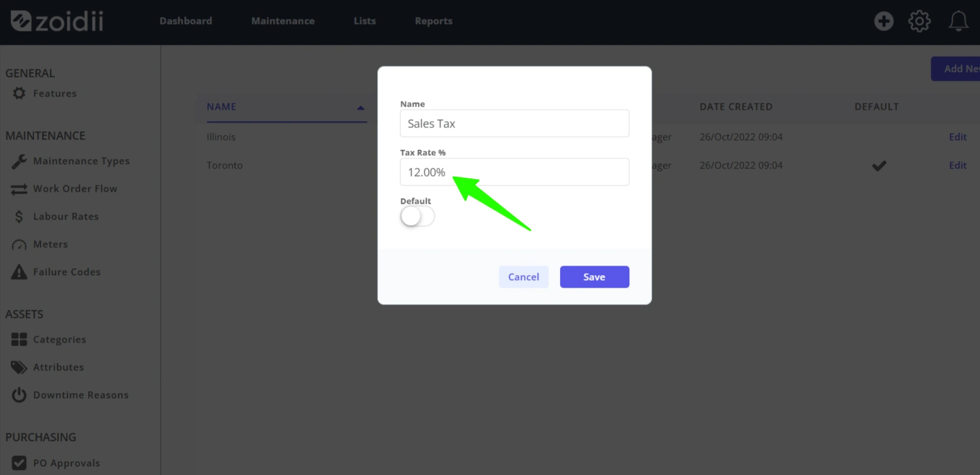Click the Work Order Flow arrows icon

click(19, 189)
